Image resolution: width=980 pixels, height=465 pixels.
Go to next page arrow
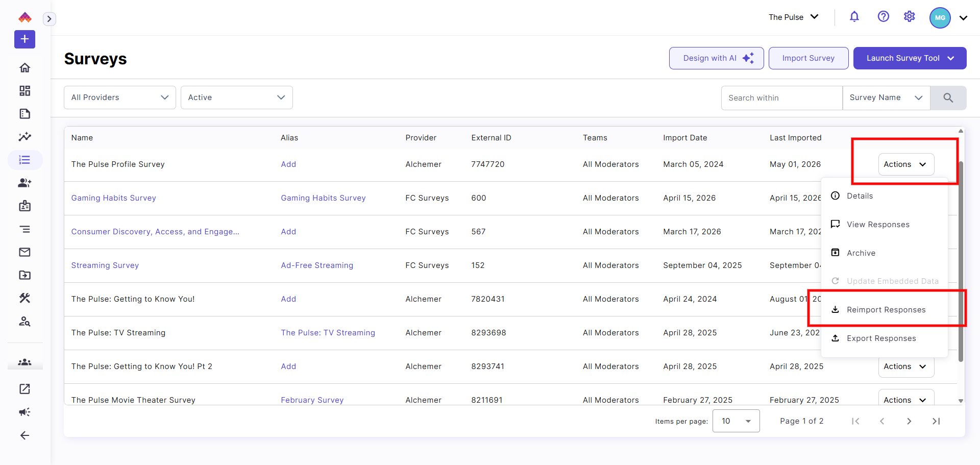pos(909,421)
